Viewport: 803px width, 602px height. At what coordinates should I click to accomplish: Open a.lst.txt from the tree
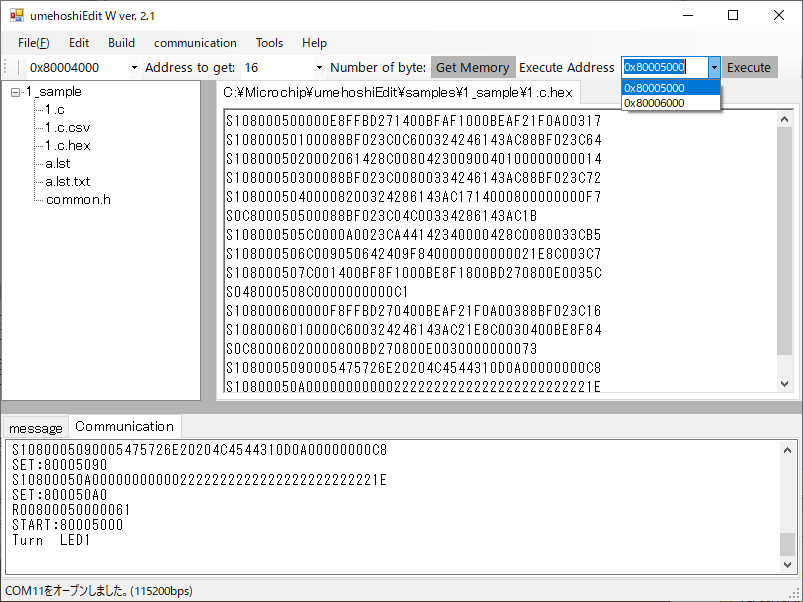[67, 181]
